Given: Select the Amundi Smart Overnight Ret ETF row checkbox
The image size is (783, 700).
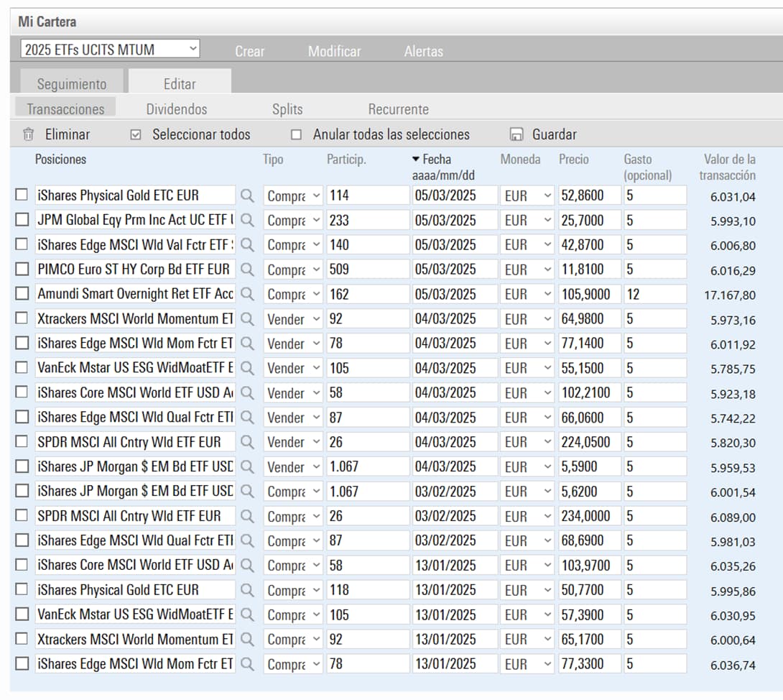Looking at the screenshot, I should pos(22,293).
